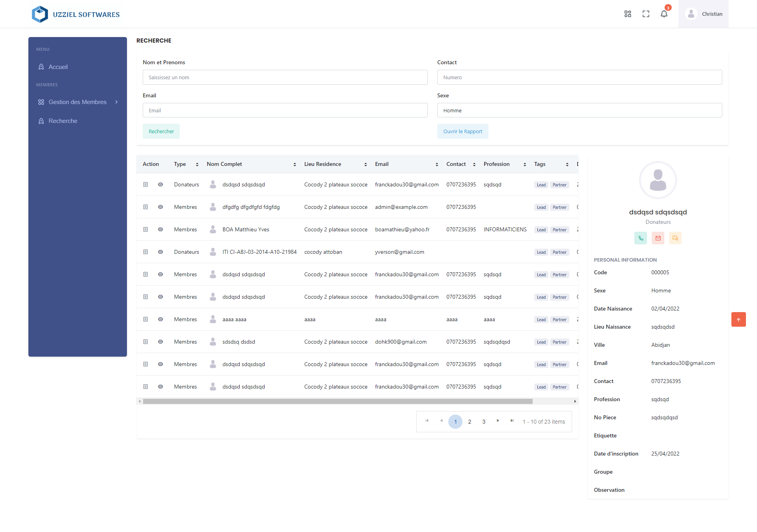
Task: Go to page 2 of results
Action: pos(470,422)
